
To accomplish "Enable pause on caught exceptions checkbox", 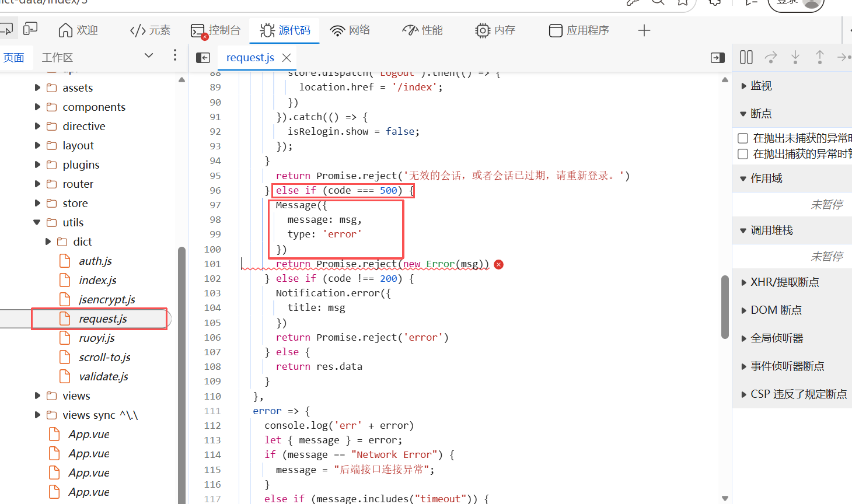I will click(x=743, y=154).
